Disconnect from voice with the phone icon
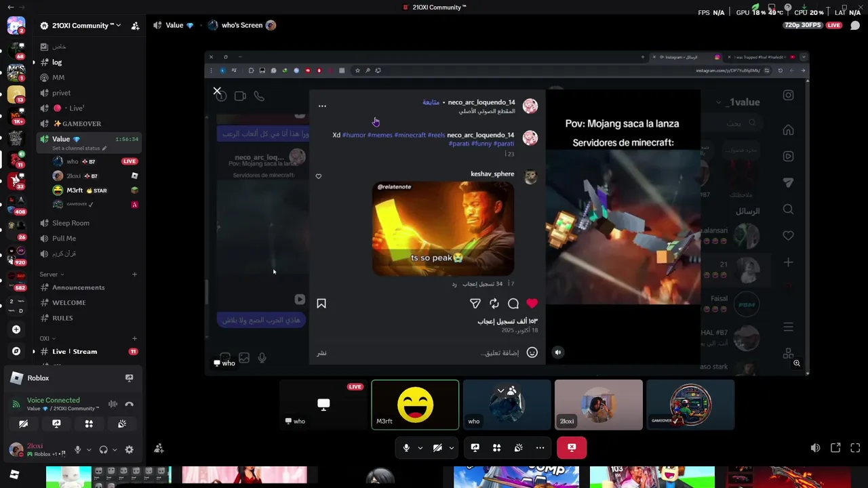Image resolution: width=868 pixels, height=488 pixels. (130, 404)
